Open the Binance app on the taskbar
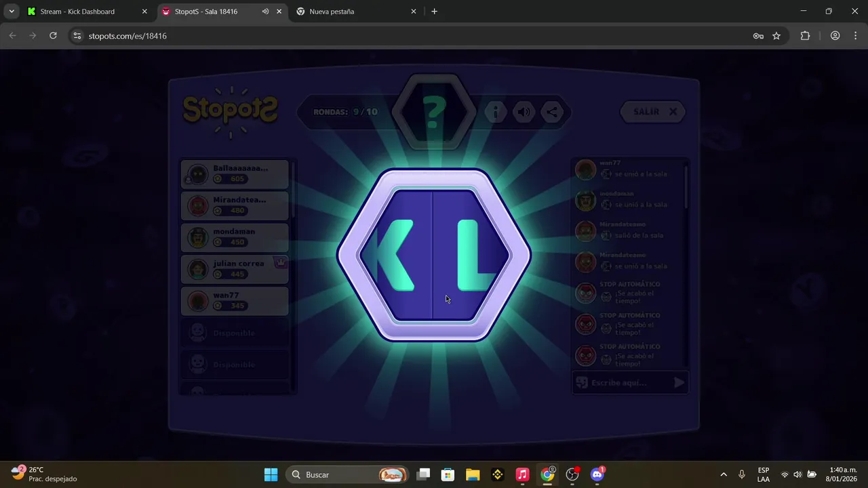 [x=498, y=474]
